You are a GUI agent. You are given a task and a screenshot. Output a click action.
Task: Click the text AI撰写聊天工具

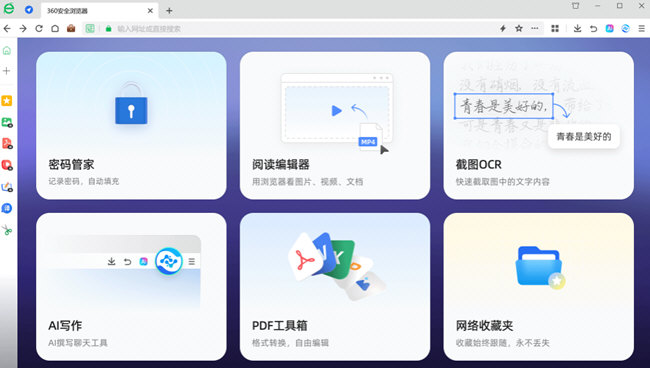[78, 343]
